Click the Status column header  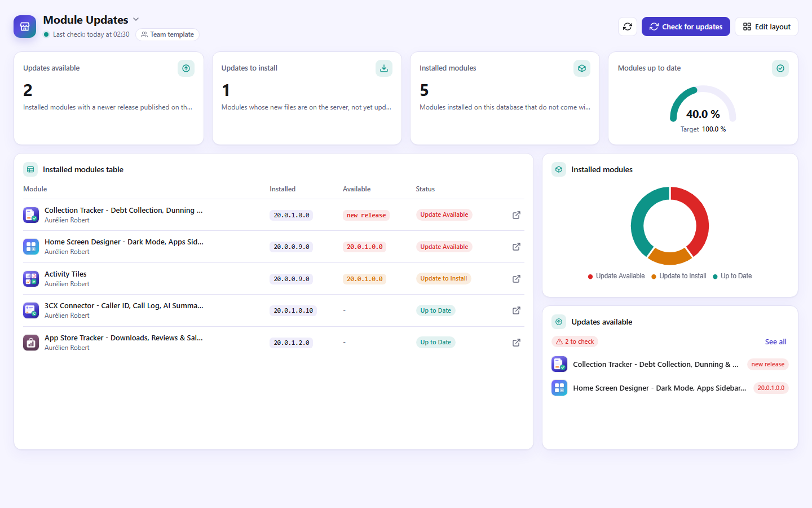(425, 189)
